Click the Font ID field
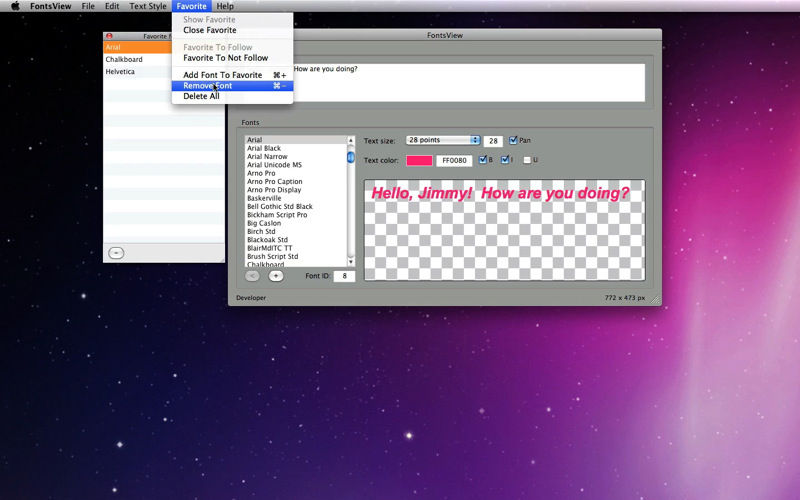 (x=344, y=276)
